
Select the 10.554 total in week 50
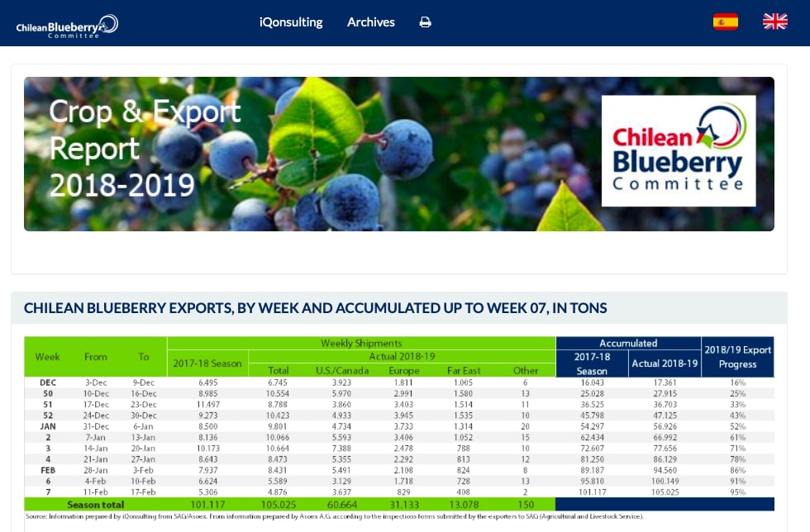pyautogui.click(x=278, y=393)
